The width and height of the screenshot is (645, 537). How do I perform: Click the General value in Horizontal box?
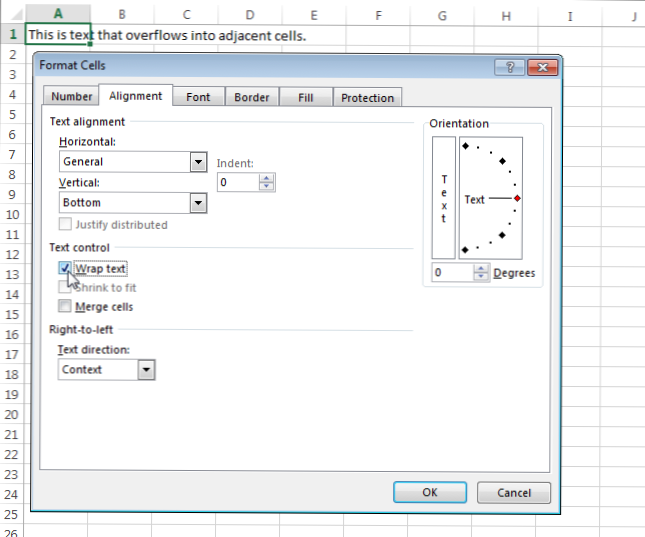pos(83,162)
